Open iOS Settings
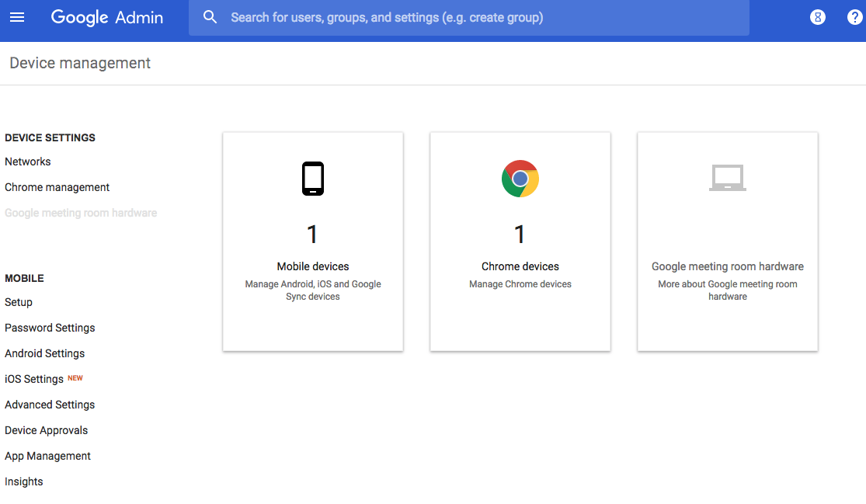 (x=34, y=379)
